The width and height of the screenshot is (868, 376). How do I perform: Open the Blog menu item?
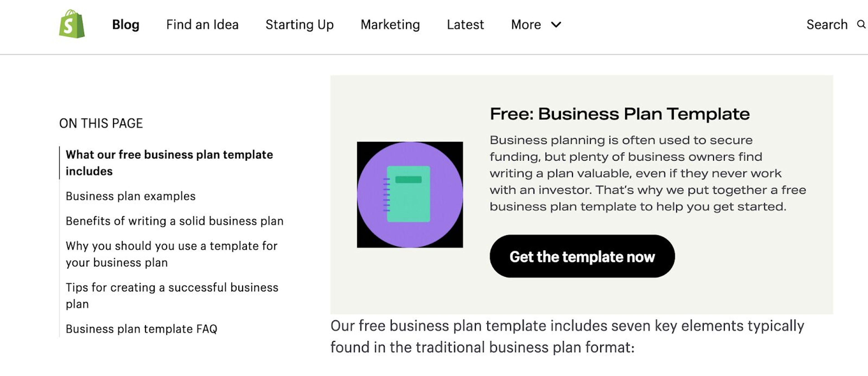[125, 25]
